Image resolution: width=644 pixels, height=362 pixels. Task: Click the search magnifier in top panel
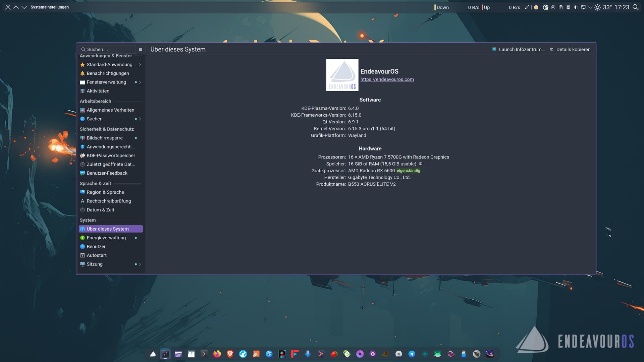tap(635, 7)
